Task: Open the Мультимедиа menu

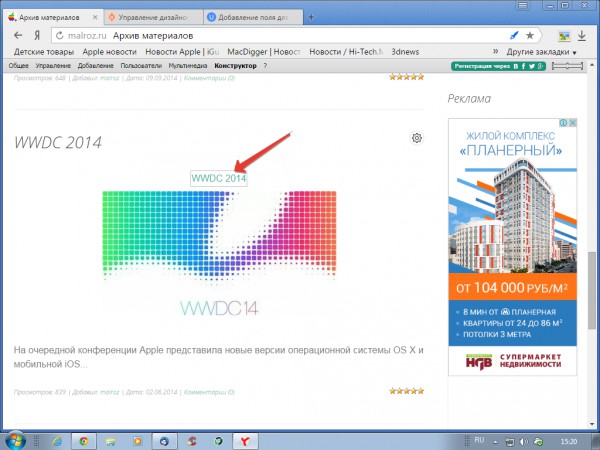Action: click(188, 65)
